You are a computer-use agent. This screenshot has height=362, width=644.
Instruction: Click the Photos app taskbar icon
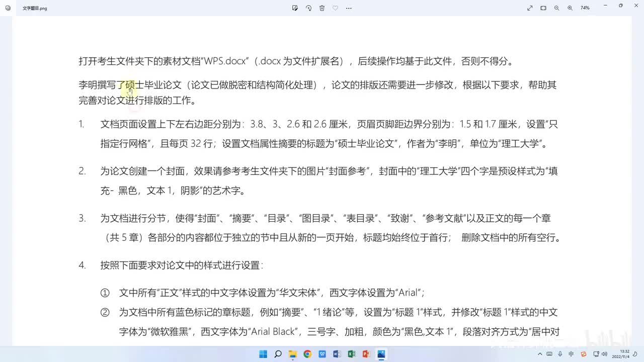click(381, 354)
